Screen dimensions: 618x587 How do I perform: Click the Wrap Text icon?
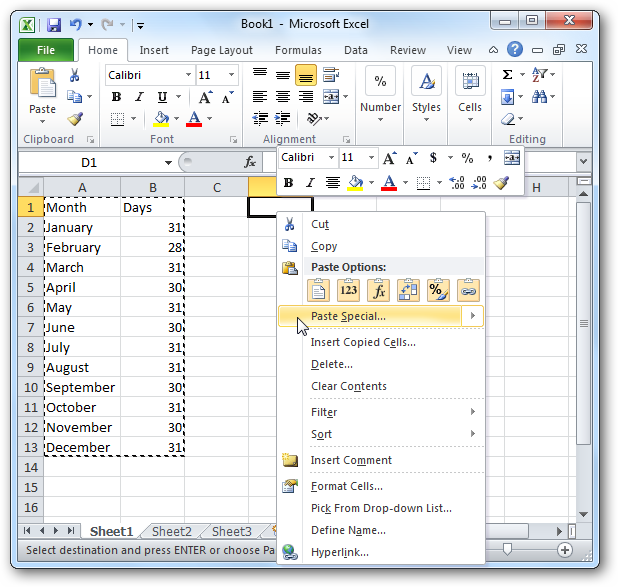click(x=331, y=75)
